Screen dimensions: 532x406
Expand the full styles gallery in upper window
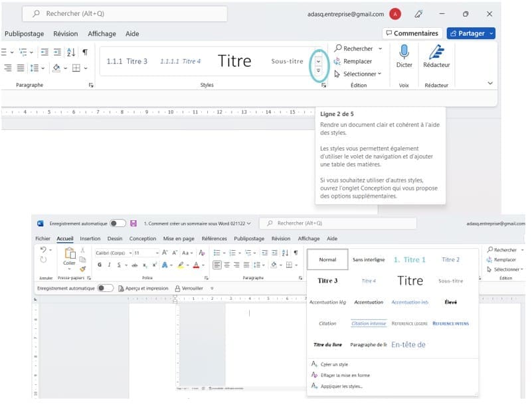tap(318, 70)
